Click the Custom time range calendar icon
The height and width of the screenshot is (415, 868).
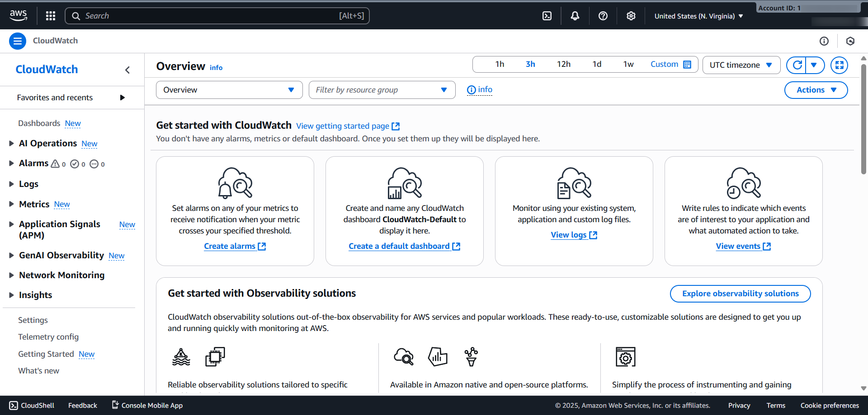[x=687, y=64]
